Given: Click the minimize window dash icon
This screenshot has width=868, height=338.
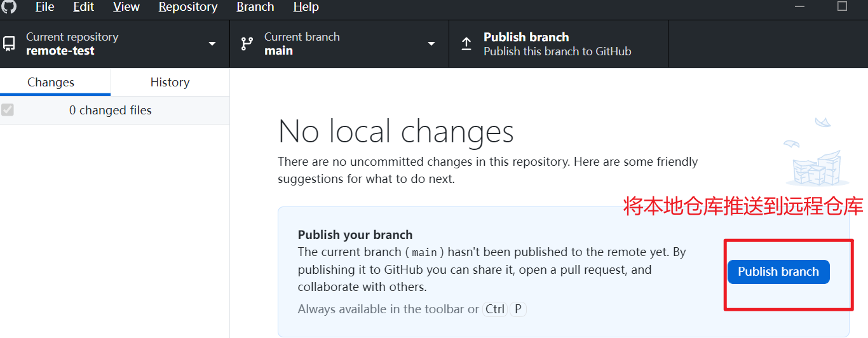Looking at the screenshot, I should click(x=800, y=6).
